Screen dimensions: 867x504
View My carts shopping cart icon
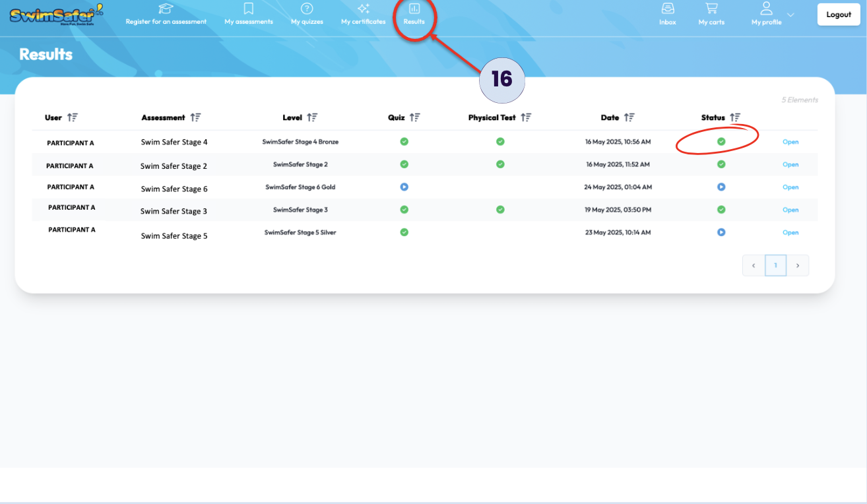click(711, 9)
